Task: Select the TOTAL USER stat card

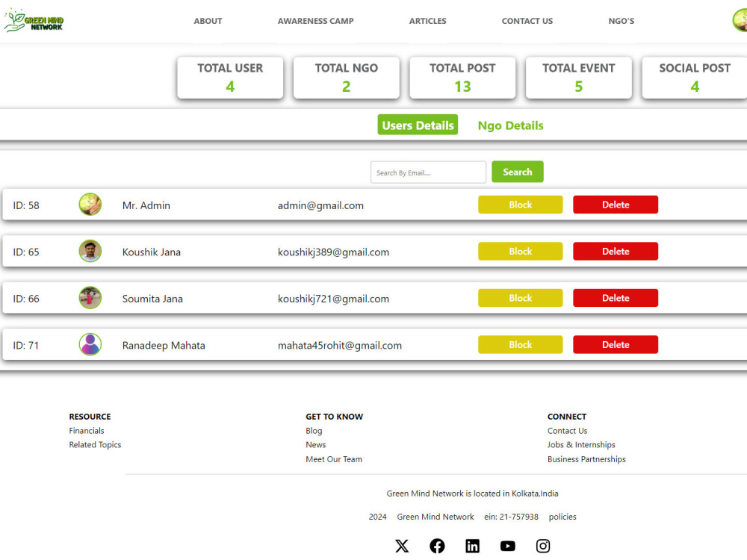Action: pyautogui.click(x=230, y=78)
